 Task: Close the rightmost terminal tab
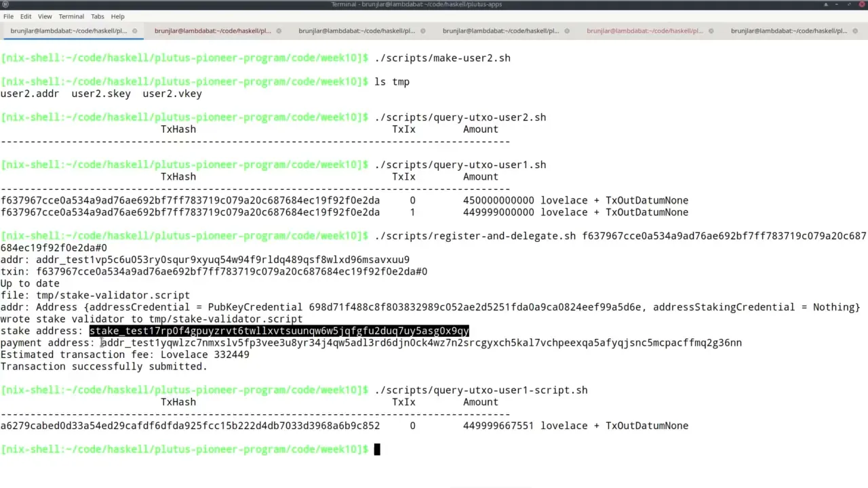coord(854,30)
